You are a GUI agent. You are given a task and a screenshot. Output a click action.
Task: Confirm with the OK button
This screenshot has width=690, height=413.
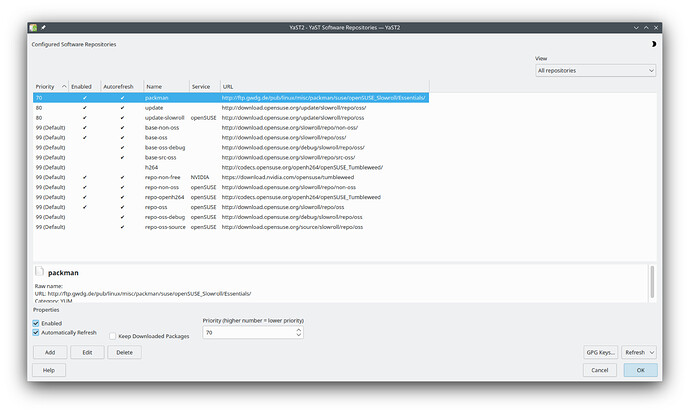click(640, 370)
